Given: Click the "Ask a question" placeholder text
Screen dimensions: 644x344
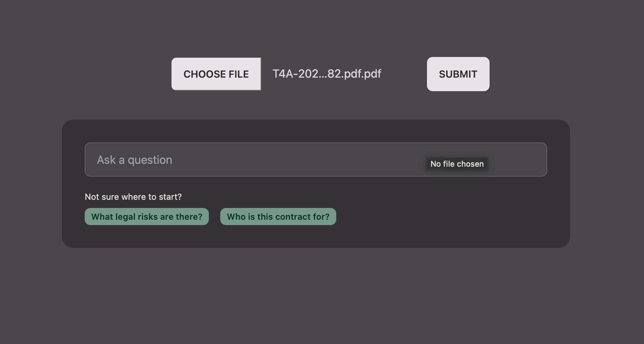Looking at the screenshot, I should (x=134, y=160).
